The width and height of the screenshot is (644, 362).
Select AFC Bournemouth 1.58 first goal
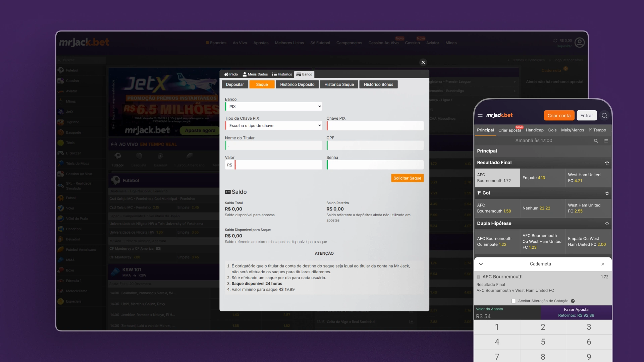pyautogui.click(x=497, y=208)
